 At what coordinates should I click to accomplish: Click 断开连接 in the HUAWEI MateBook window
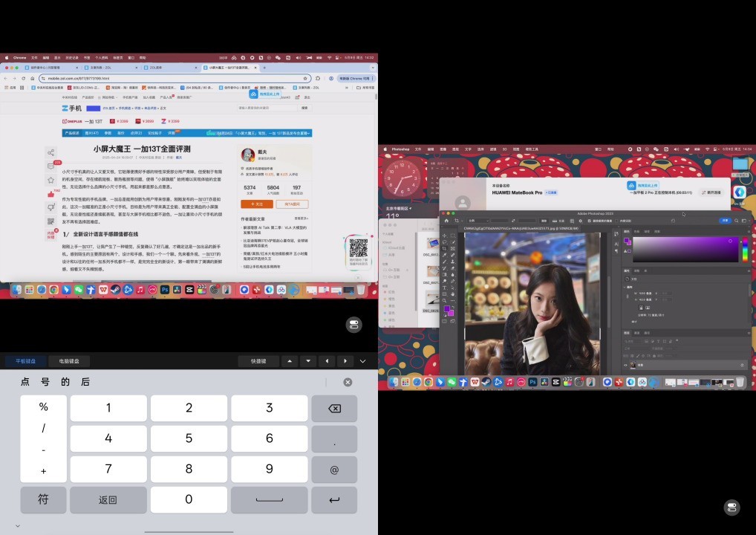[711, 192]
